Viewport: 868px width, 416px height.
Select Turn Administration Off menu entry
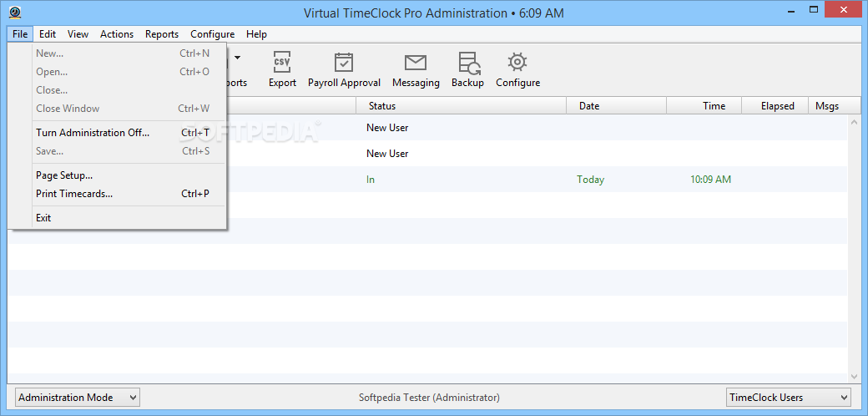click(93, 133)
